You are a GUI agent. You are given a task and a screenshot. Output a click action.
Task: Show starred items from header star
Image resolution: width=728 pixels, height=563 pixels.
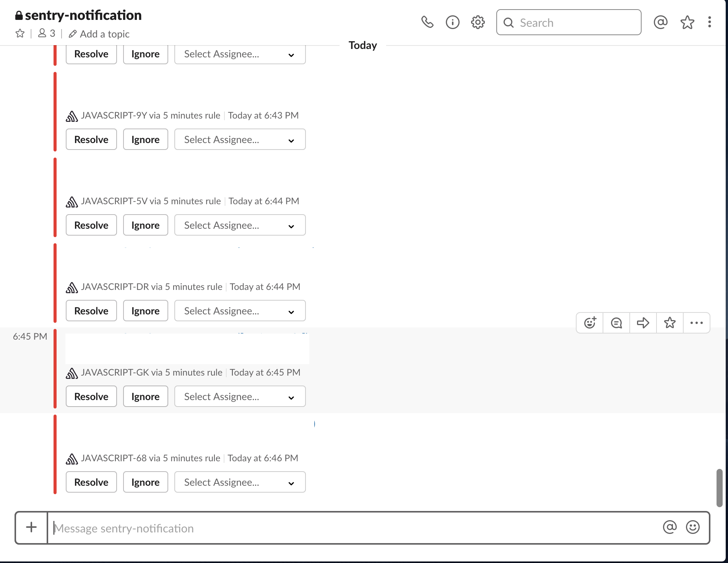(x=687, y=22)
